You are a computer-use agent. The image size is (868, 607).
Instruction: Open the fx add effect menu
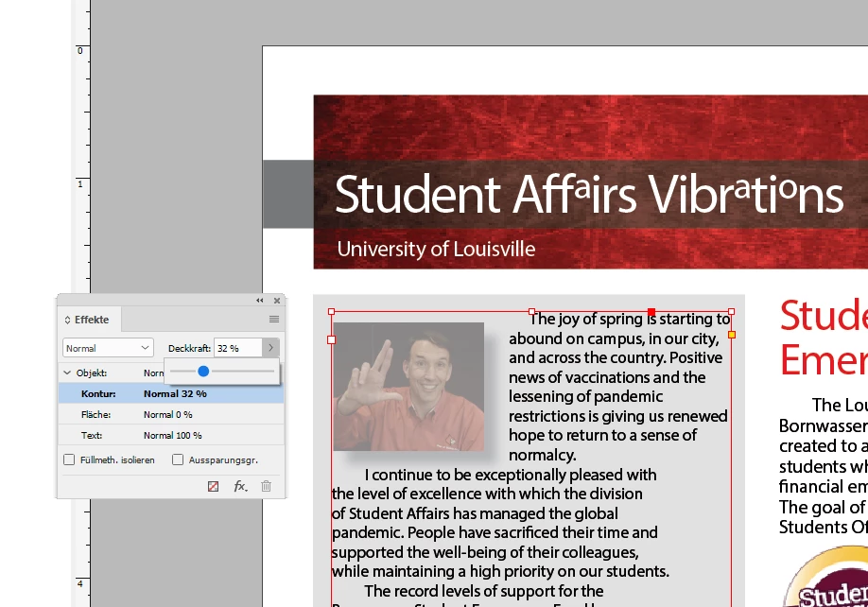[240, 486]
